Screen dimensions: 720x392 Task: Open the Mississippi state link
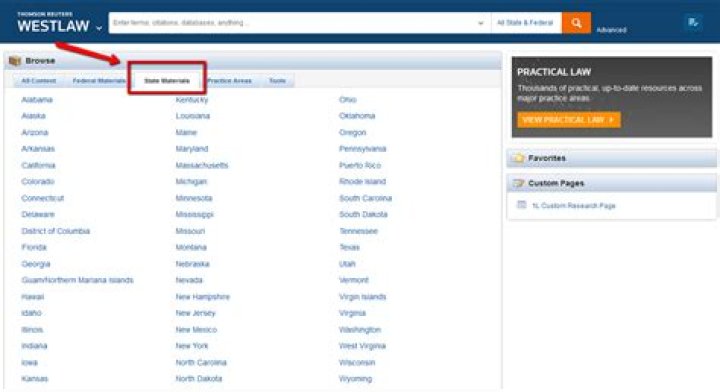coord(195,214)
